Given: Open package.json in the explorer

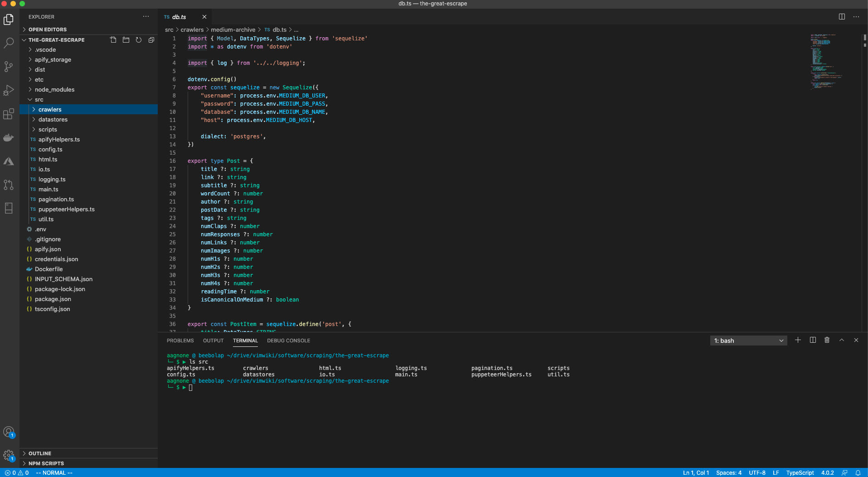Looking at the screenshot, I should (x=89, y=299).
